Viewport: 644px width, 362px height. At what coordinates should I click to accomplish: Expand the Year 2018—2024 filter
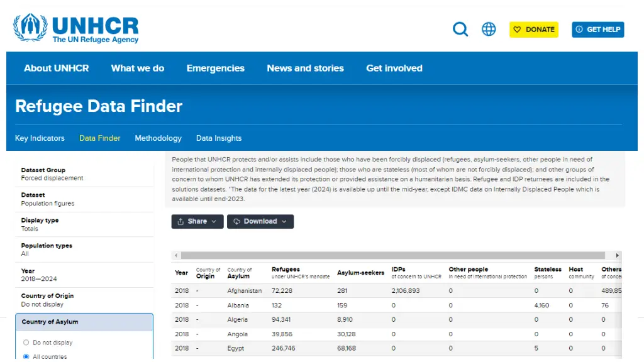click(x=84, y=275)
